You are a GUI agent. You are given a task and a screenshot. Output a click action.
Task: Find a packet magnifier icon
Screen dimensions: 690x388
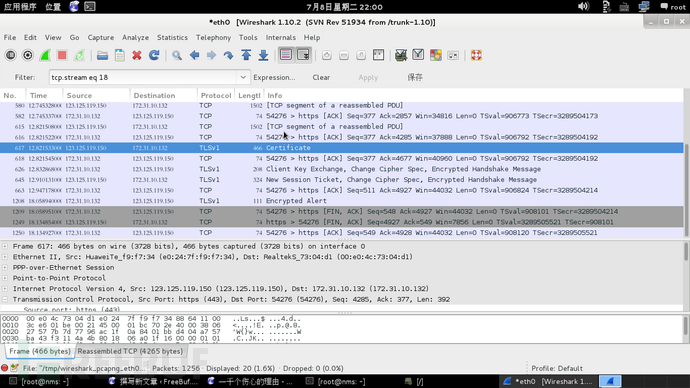pos(177,55)
